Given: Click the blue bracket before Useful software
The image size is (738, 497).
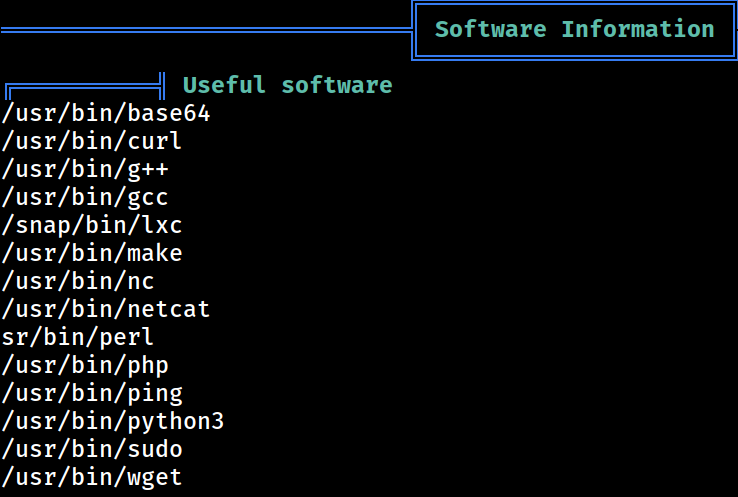Looking at the screenshot, I should pos(85,86).
